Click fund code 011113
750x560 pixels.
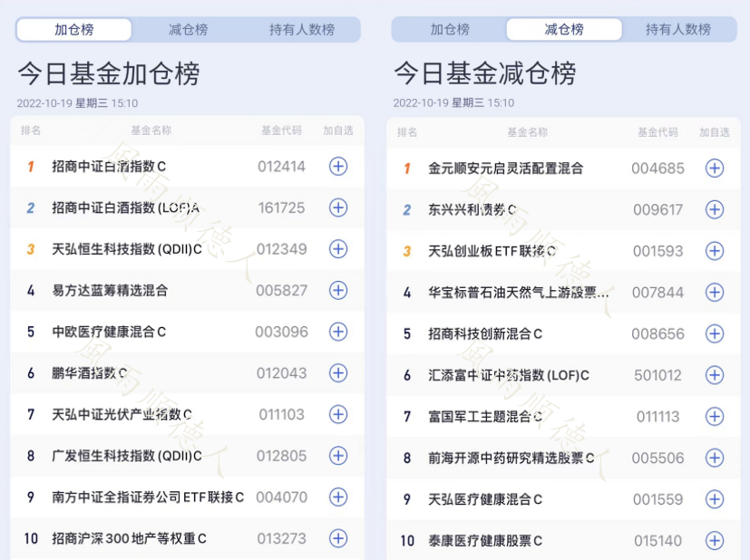click(658, 417)
